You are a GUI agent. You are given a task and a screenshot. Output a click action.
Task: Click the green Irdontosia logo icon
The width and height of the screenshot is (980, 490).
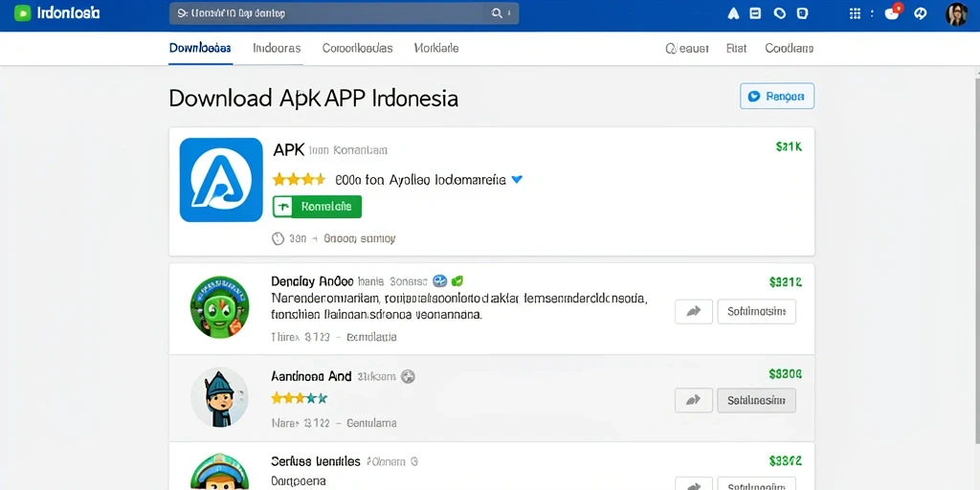click(x=23, y=13)
